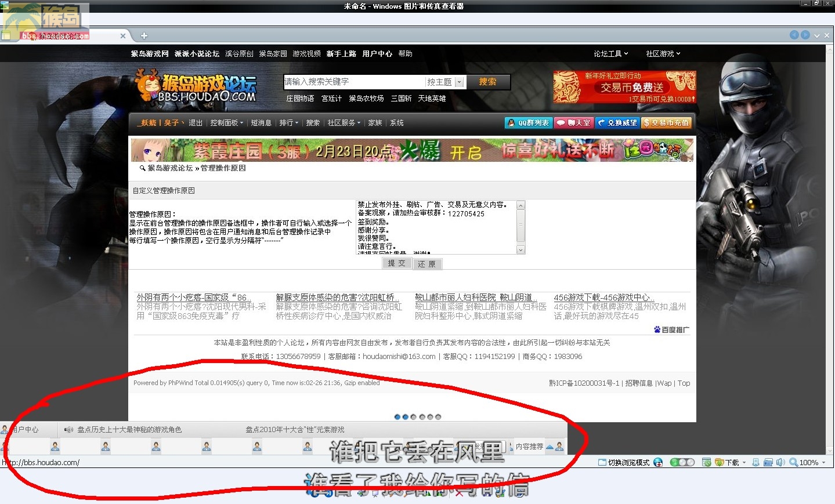Screen dimensions: 835x504
Task: Expand the 论坛工具 dropdown
Action: tap(610, 53)
